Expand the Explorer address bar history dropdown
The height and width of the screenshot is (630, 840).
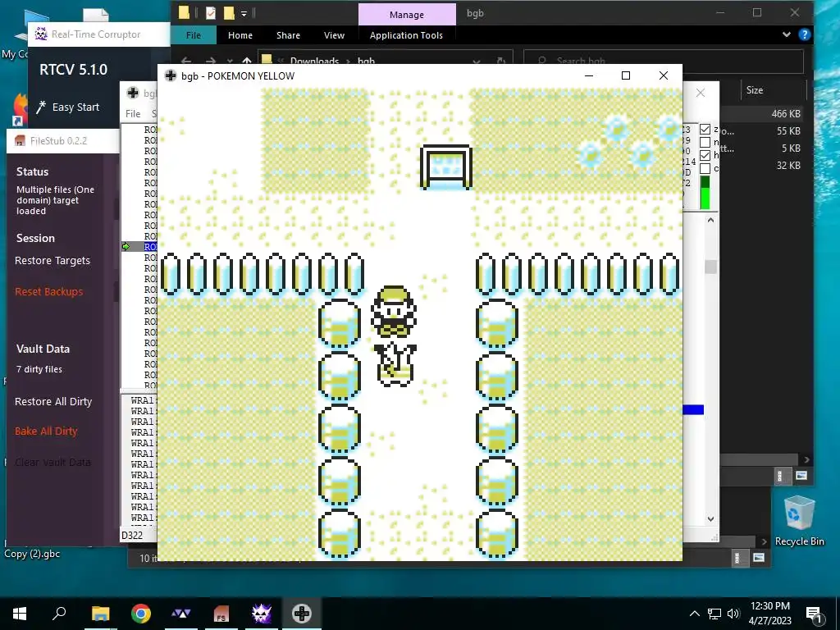[x=477, y=61]
